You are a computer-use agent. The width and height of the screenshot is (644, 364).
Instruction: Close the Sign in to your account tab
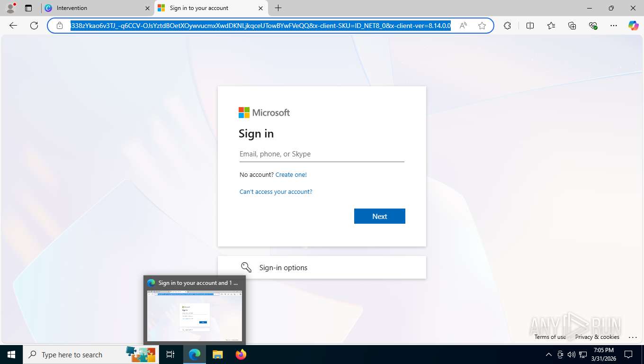click(260, 8)
